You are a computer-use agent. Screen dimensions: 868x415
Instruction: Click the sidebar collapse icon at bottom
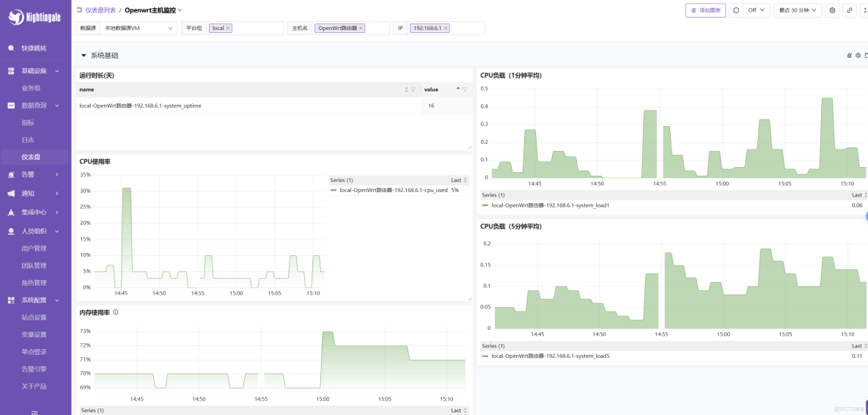tap(34, 411)
